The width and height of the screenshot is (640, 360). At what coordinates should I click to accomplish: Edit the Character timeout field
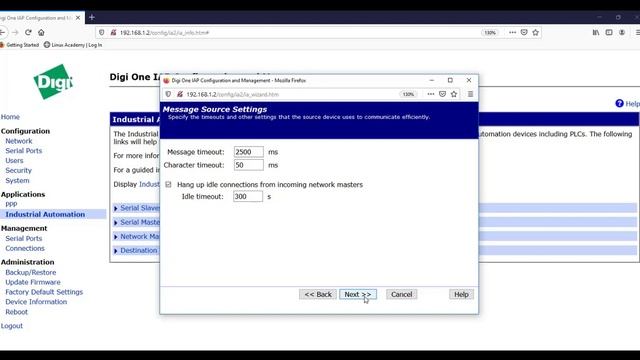[x=249, y=165]
